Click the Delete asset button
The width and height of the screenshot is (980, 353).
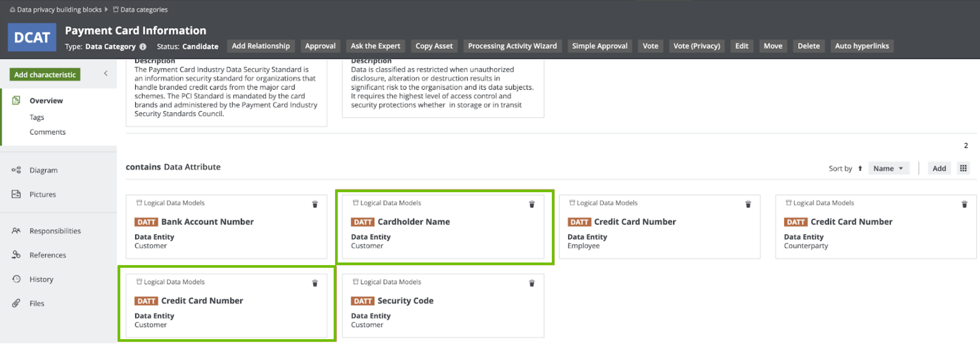[809, 46]
